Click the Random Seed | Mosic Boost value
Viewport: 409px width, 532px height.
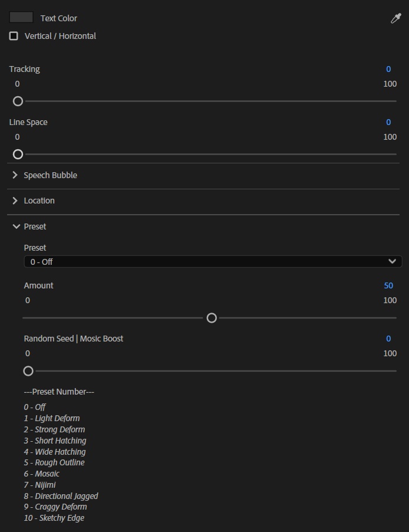(388, 339)
